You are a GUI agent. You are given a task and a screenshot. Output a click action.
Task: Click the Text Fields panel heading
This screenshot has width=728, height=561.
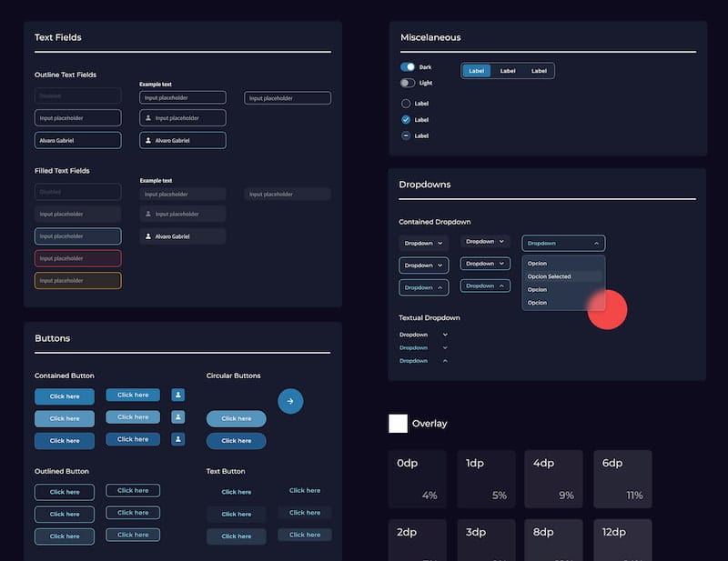pos(58,37)
